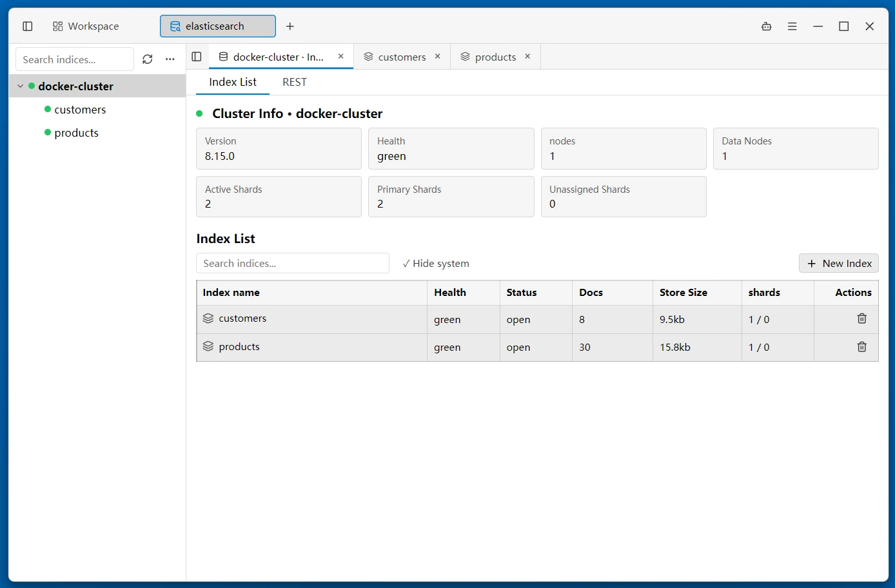Close the docker-cluster editor tab
895x588 pixels.
click(341, 56)
